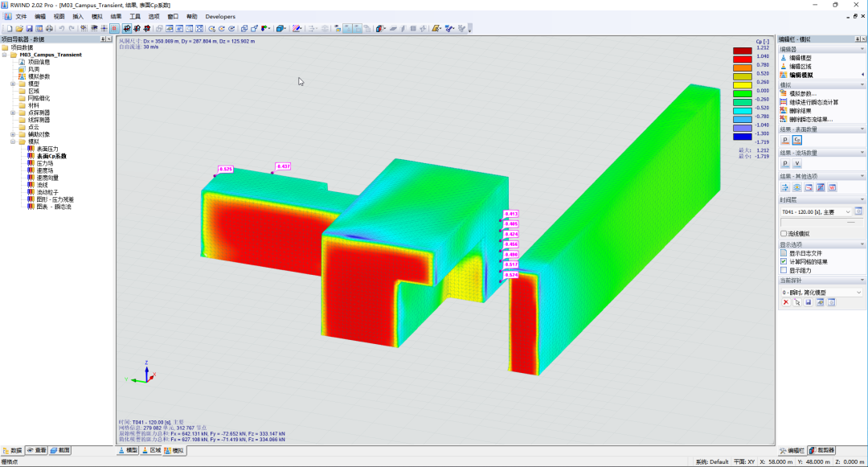Expand the 辅助对象 folder node
Viewport: 868px width, 467px height.
click(13, 134)
